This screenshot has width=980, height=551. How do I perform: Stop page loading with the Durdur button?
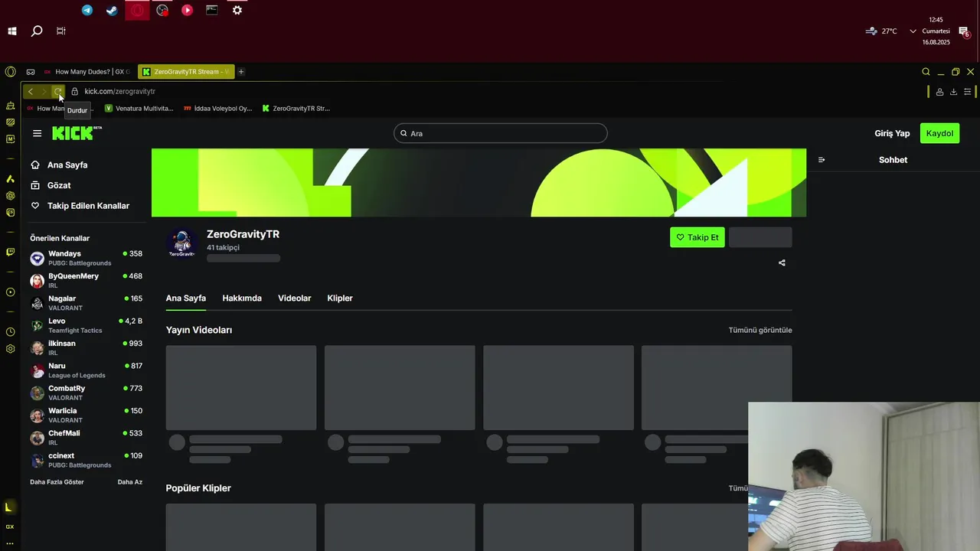point(58,92)
